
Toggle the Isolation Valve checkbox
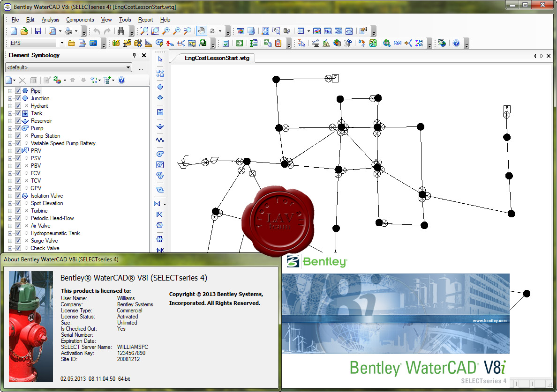click(18, 196)
